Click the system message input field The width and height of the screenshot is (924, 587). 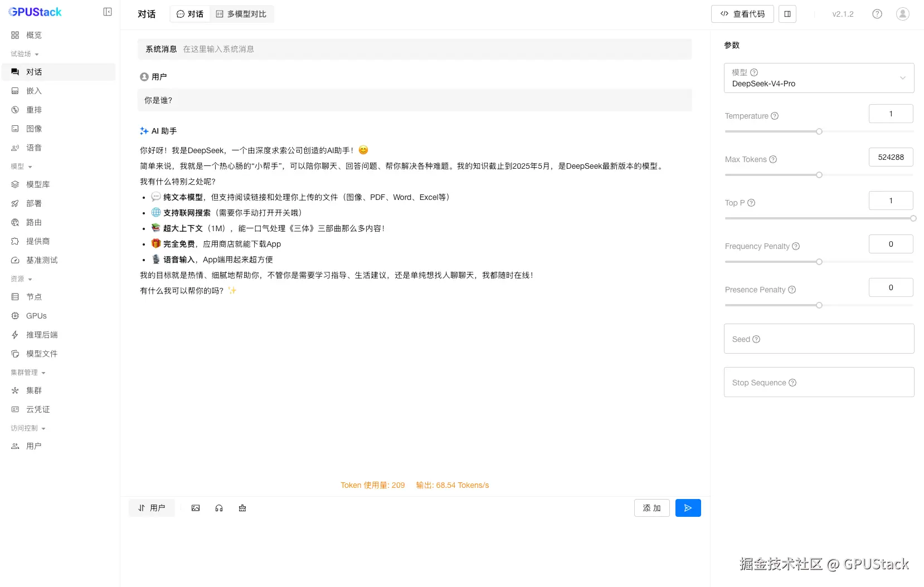point(415,49)
